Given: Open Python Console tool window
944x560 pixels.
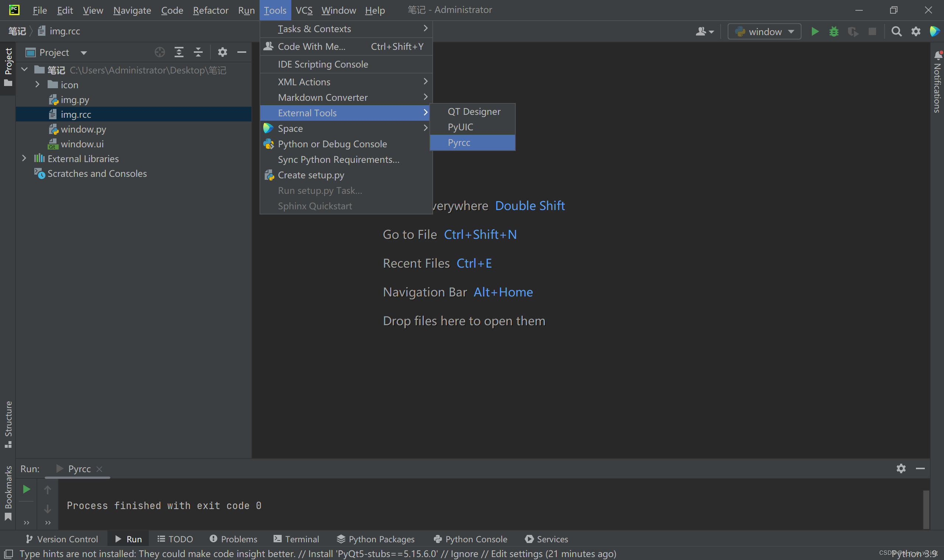Looking at the screenshot, I should [470, 539].
